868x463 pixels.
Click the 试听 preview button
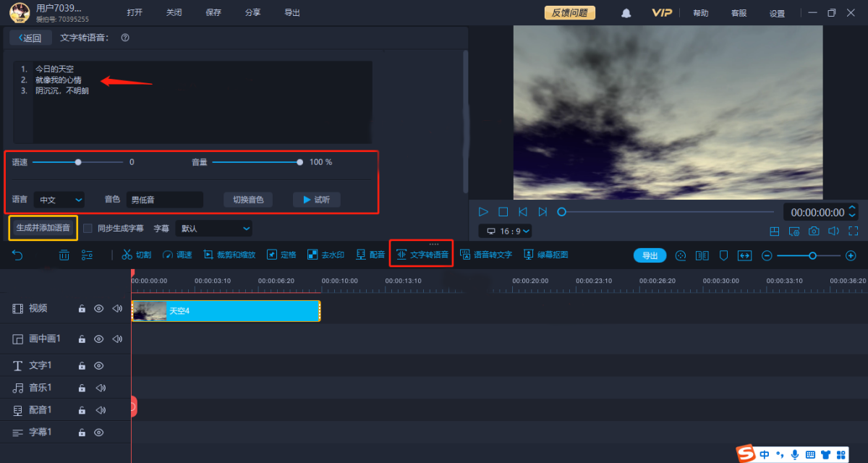(316, 200)
